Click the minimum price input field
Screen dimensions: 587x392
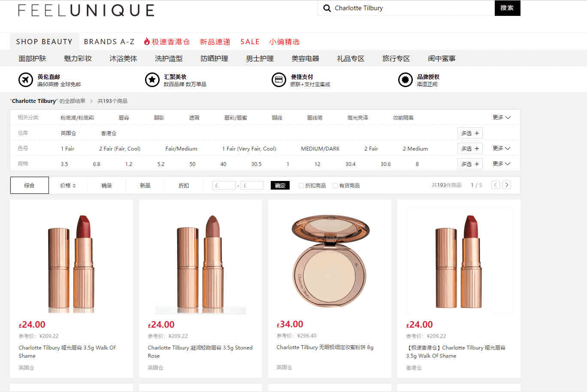click(x=224, y=186)
